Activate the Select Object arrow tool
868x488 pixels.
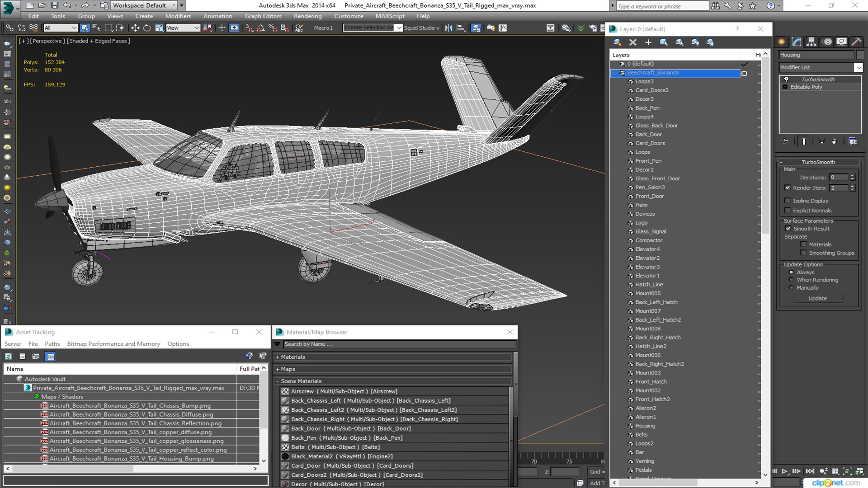click(x=85, y=28)
